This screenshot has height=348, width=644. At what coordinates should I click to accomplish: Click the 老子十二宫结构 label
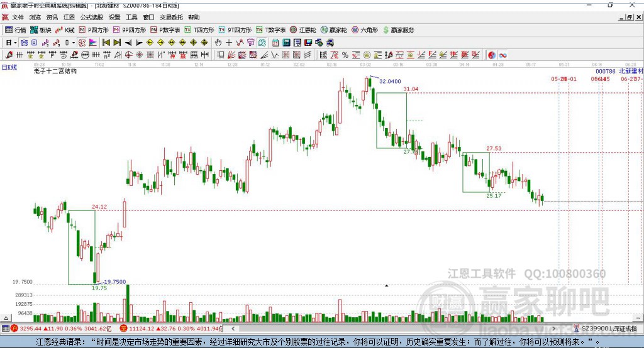point(55,71)
